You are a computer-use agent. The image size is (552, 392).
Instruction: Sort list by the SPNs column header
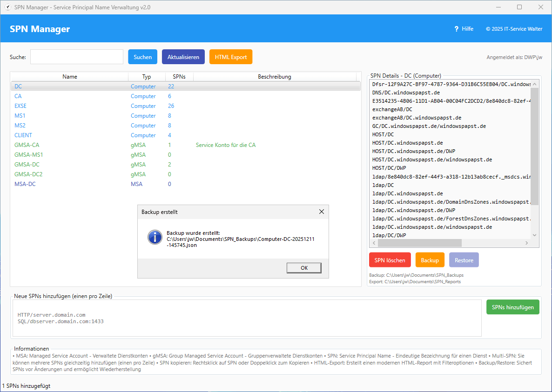click(x=179, y=77)
